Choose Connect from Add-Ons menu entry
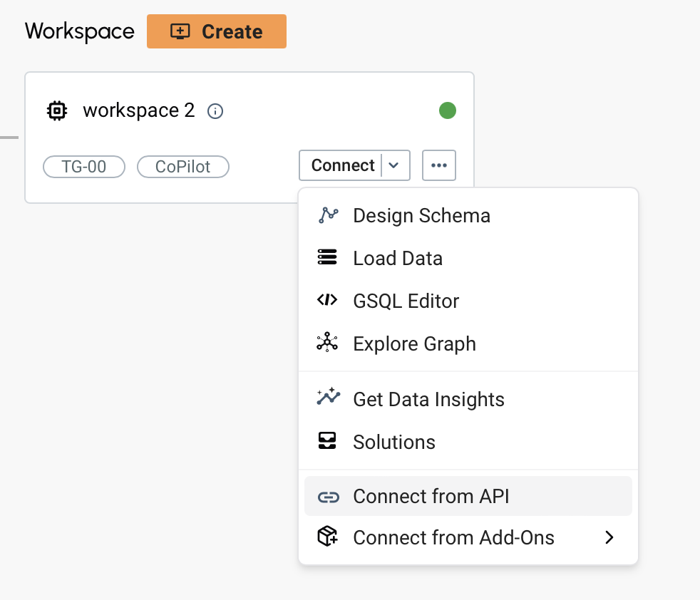700x600 pixels. (x=453, y=537)
